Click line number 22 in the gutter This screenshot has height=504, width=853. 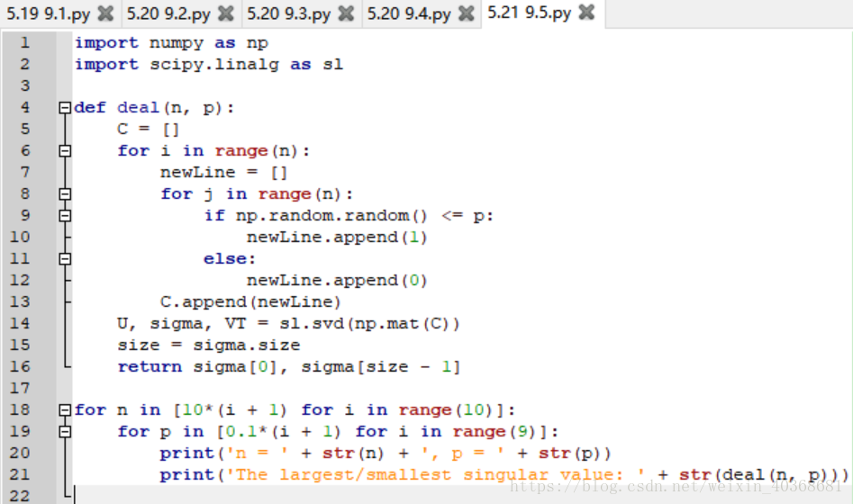click(x=20, y=496)
